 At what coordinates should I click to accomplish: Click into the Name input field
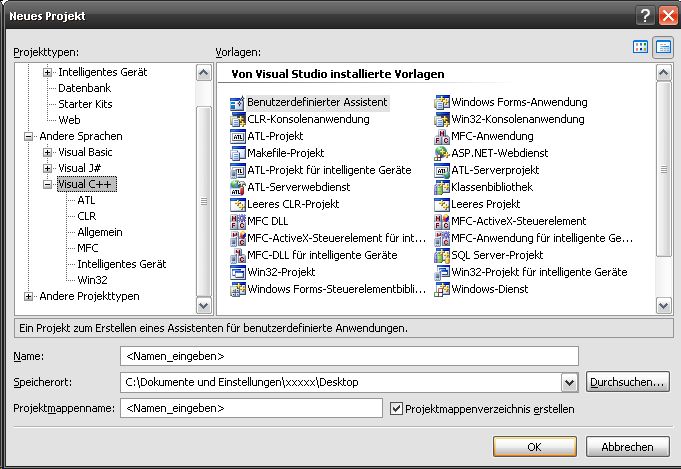tap(349, 357)
